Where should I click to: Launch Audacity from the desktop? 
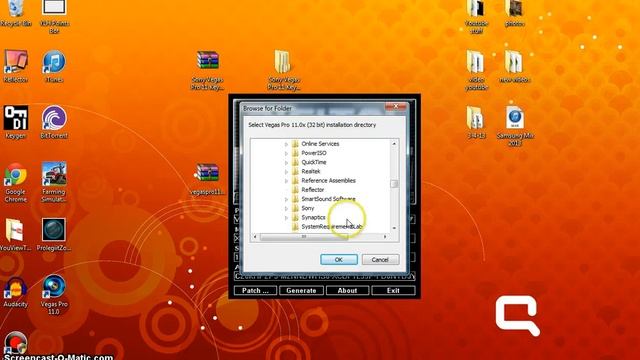[x=16, y=292]
